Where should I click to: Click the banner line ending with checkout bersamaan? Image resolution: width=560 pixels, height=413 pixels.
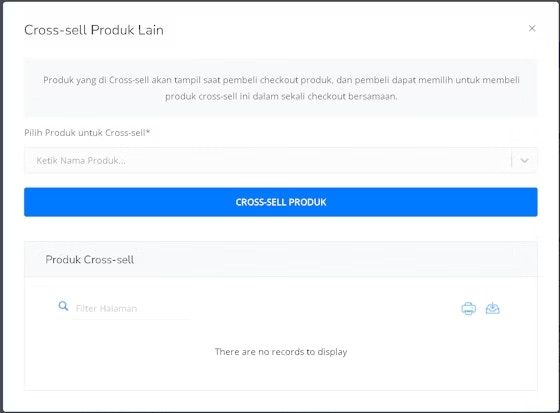(x=281, y=96)
